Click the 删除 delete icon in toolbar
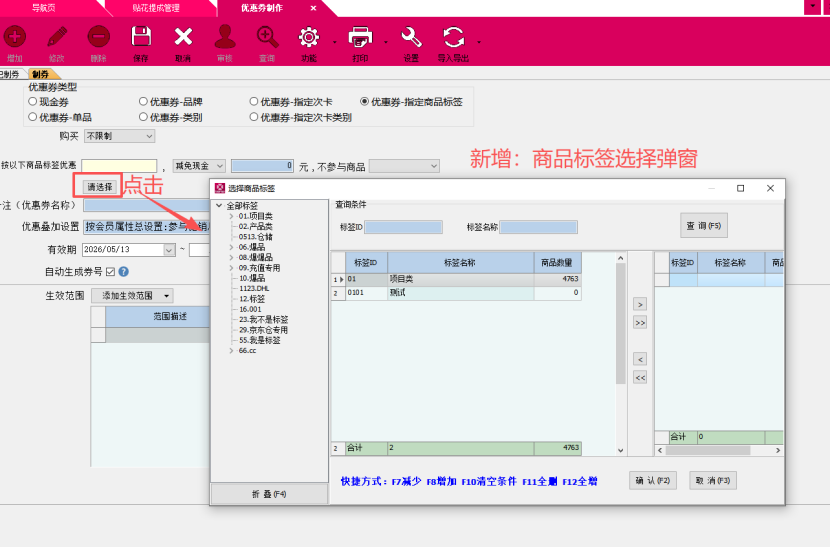The height and width of the screenshot is (547, 830). (x=98, y=37)
